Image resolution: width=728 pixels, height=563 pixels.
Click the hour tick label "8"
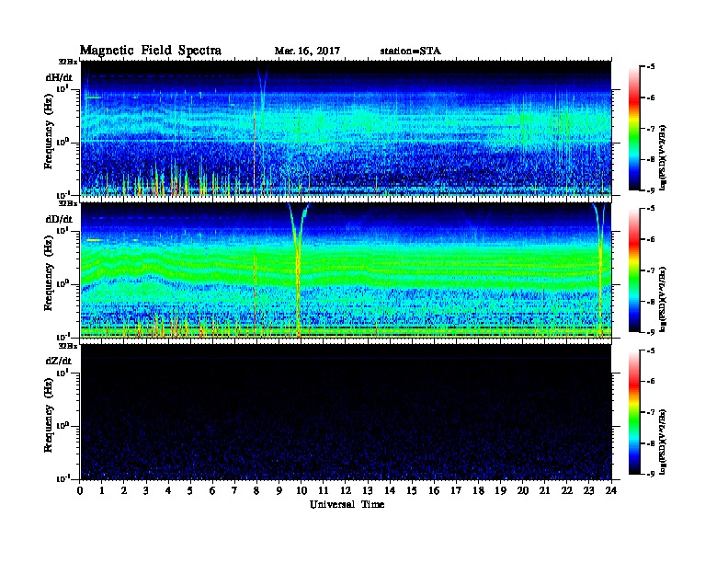[x=256, y=490]
